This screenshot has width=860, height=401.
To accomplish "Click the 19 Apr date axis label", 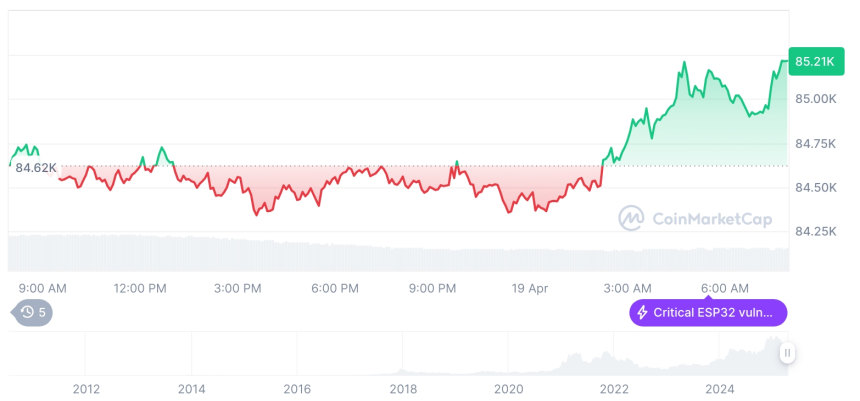I will (530, 288).
